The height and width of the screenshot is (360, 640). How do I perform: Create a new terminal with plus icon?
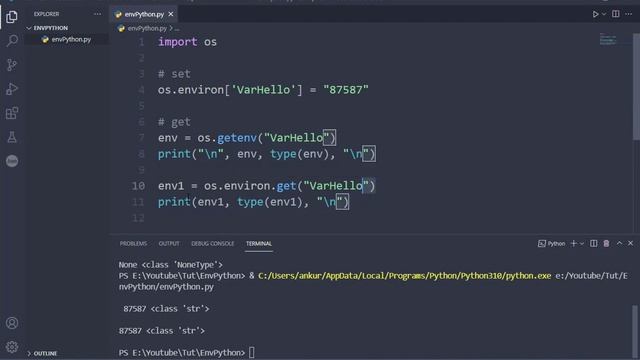573,243
